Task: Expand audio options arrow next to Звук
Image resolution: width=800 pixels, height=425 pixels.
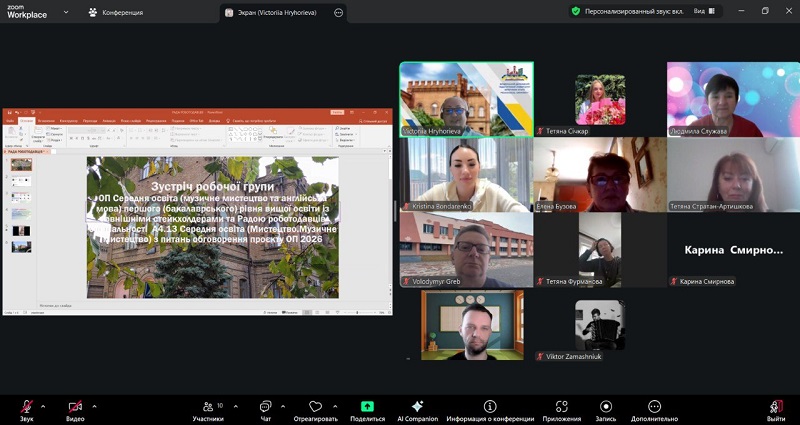Action: coord(43,406)
